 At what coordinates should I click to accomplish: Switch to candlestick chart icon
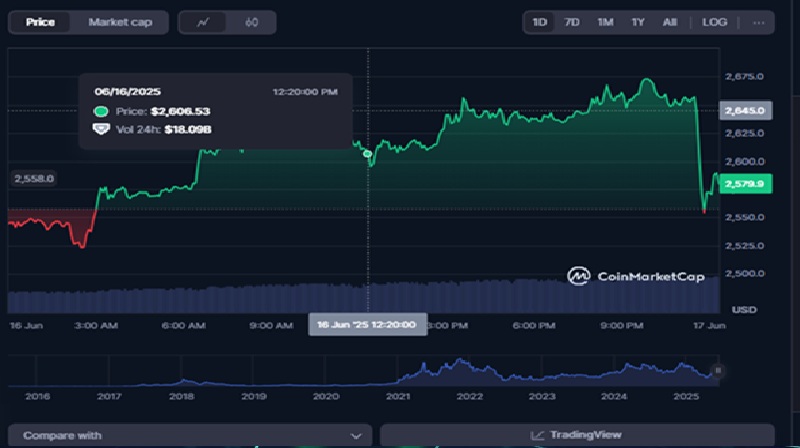[251, 22]
